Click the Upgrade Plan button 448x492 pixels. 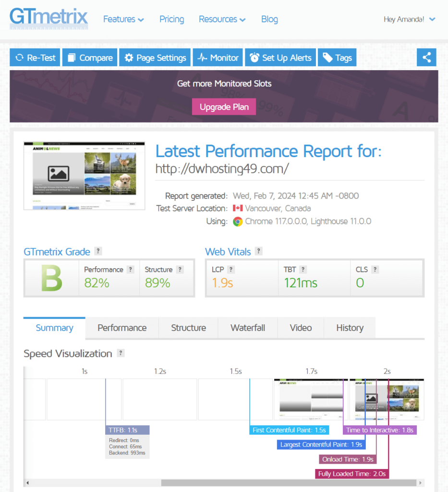224,107
